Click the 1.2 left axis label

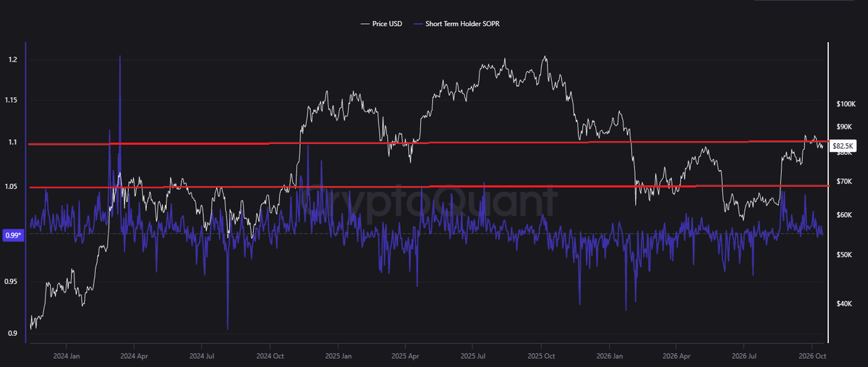point(12,59)
